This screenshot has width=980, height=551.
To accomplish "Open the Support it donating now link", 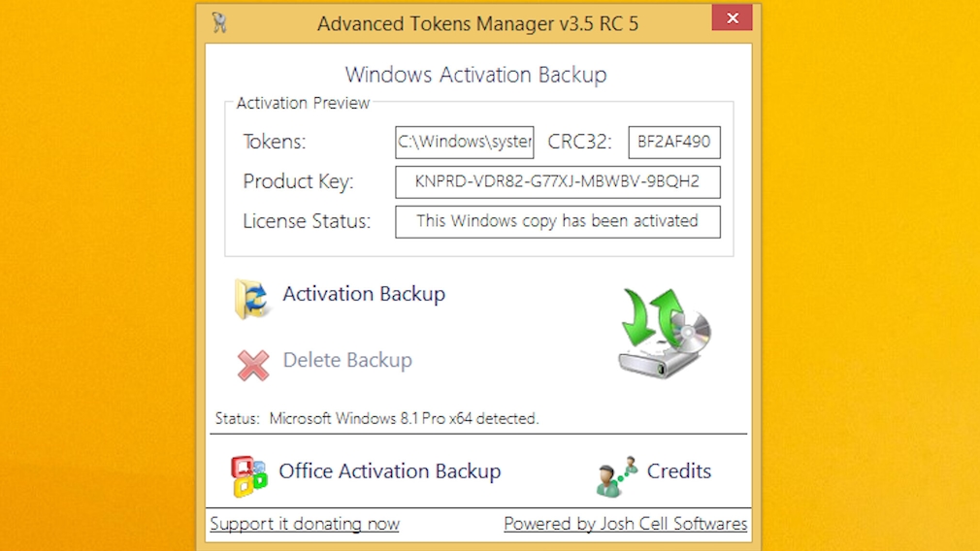I will [x=305, y=524].
